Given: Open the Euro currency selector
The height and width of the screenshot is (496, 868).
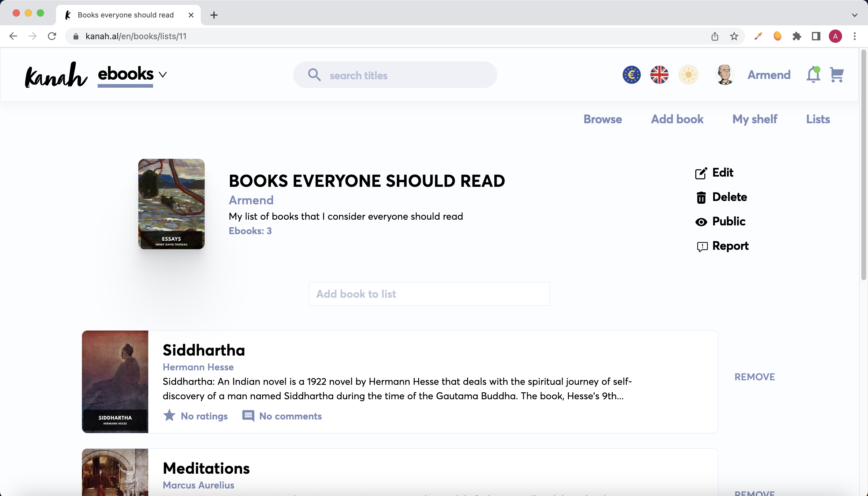Looking at the screenshot, I should point(631,75).
